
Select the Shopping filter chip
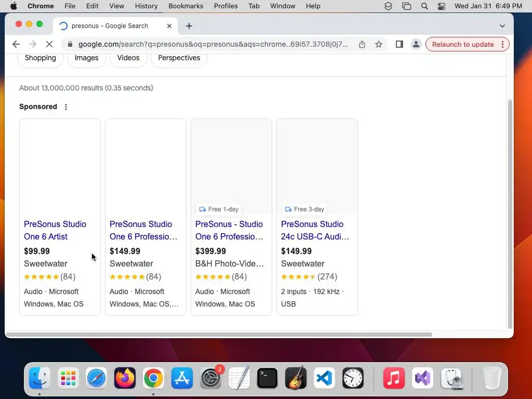[x=41, y=58]
